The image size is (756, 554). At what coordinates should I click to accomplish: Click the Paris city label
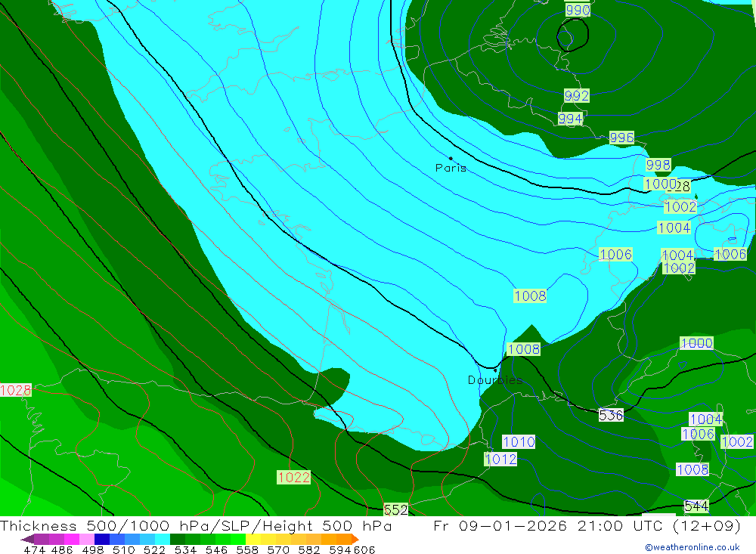(x=451, y=168)
